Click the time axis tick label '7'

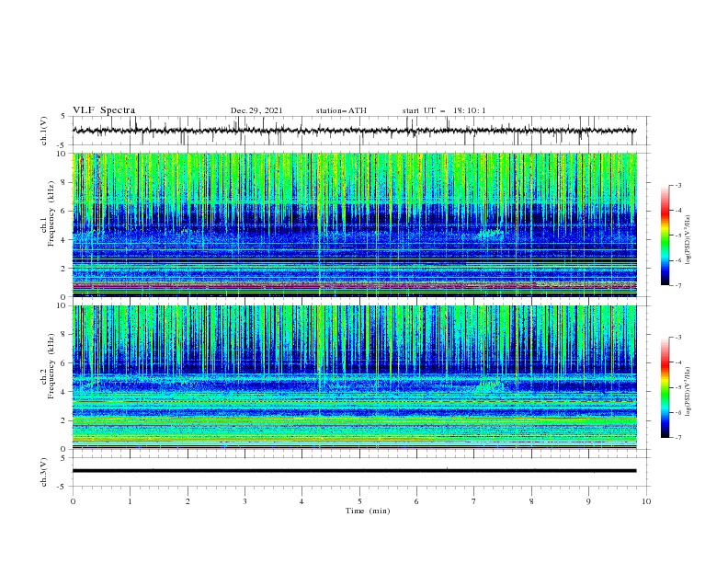(474, 501)
